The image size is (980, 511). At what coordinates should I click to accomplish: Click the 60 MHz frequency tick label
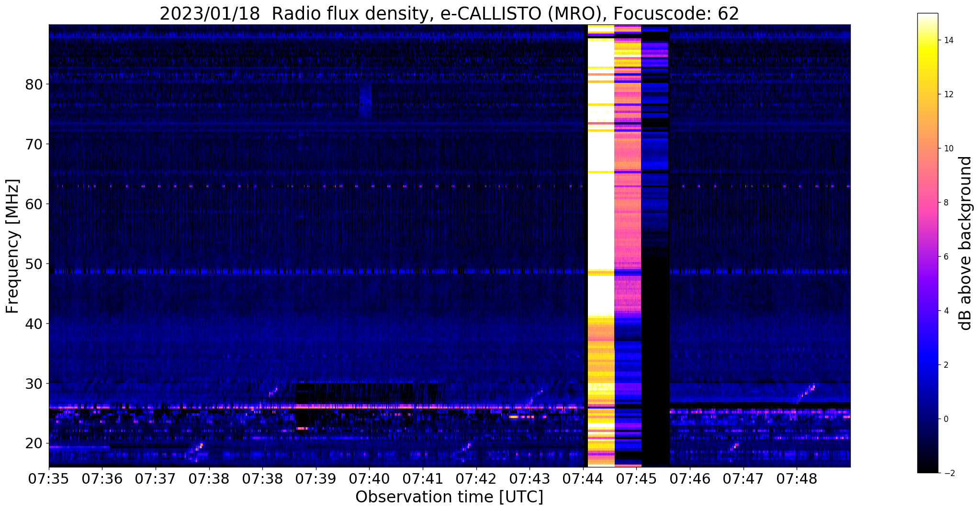(x=34, y=204)
